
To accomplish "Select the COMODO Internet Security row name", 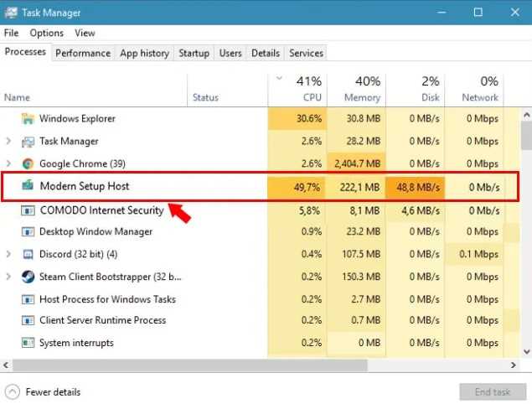I will click(x=101, y=210).
